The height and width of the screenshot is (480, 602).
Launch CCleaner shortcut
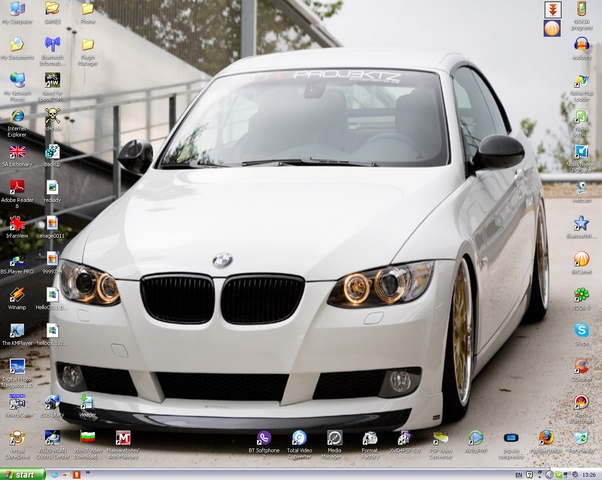(x=581, y=370)
